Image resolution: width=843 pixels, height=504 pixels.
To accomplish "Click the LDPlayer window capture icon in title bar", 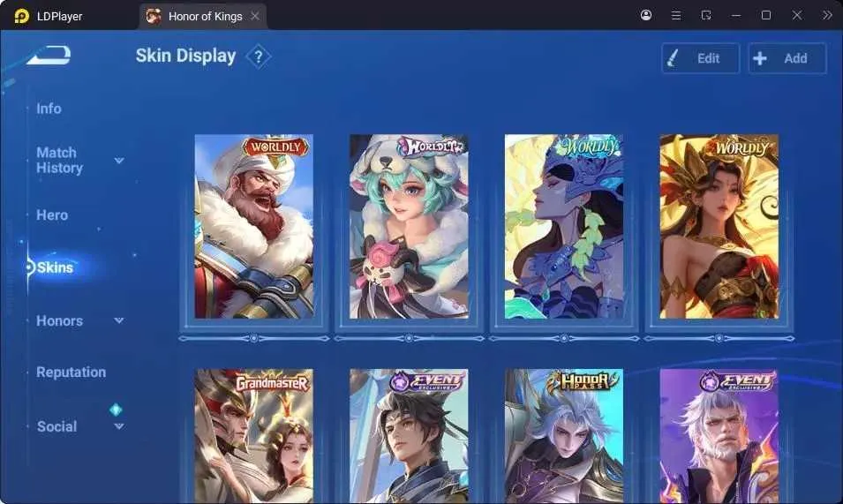I will click(x=706, y=15).
